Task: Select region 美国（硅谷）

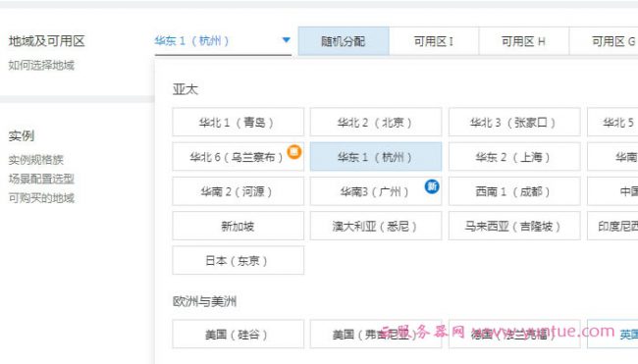Action: click(239, 335)
